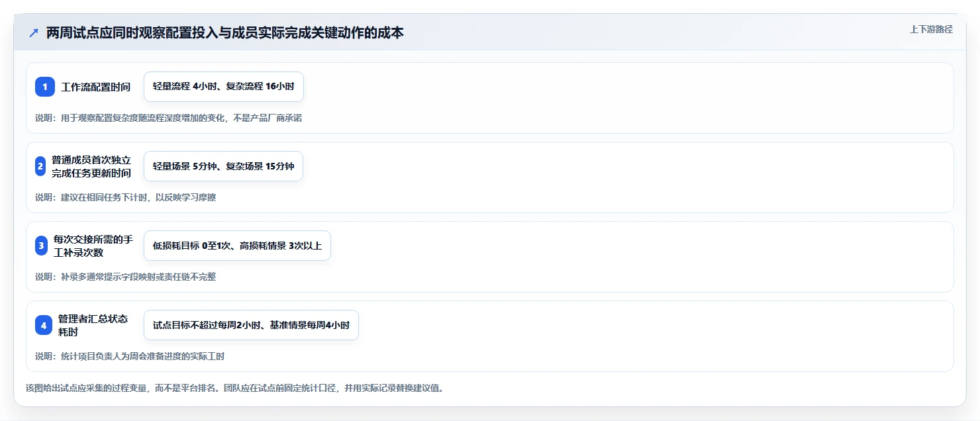Click the number 4 step badge

click(43, 325)
